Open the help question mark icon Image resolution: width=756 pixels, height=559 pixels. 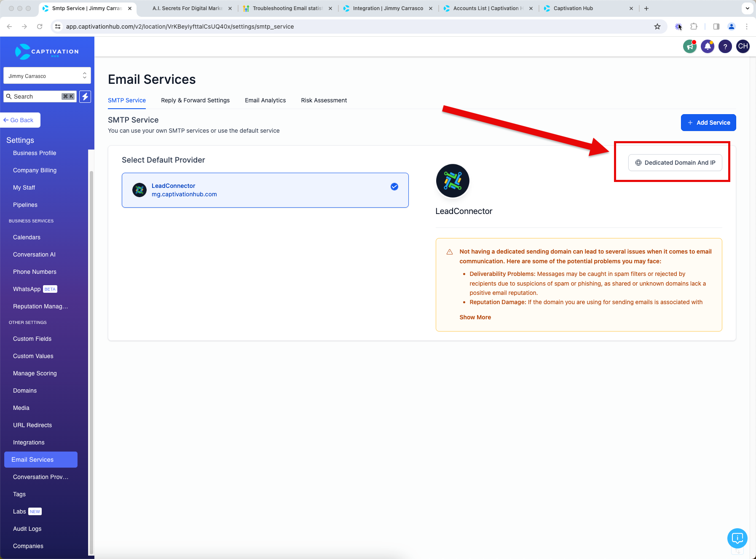[725, 46]
